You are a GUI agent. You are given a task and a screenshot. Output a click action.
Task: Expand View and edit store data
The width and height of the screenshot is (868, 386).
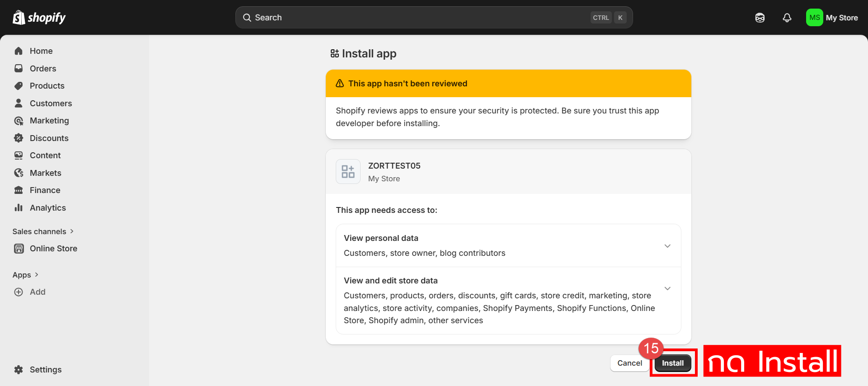(x=667, y=288)
